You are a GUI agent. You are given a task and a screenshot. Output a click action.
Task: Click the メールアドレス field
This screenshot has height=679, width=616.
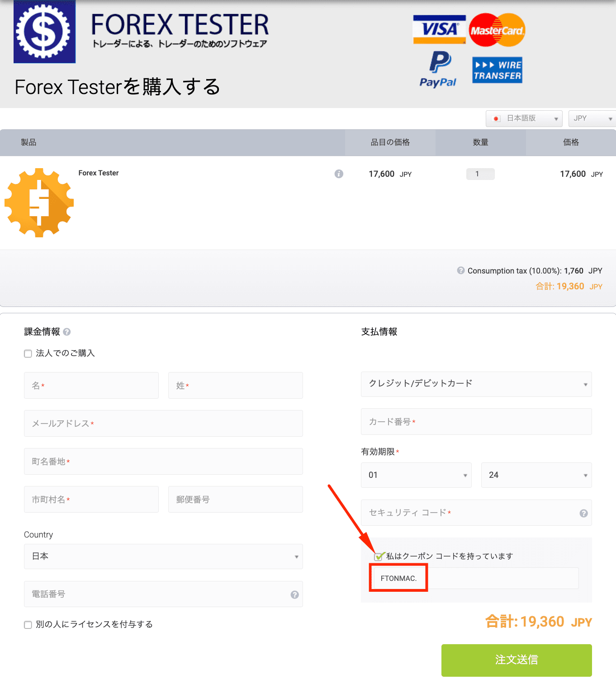pos(163,424)
